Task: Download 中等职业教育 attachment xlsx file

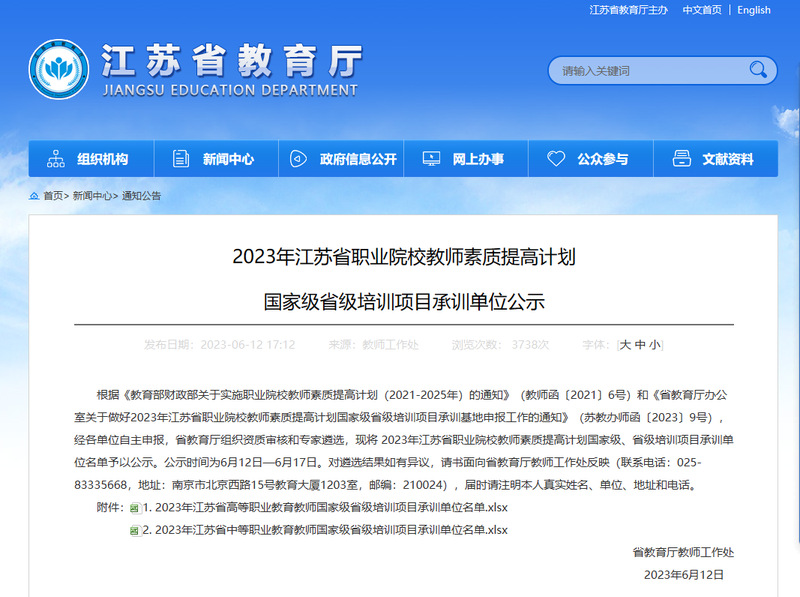Action: click(x=325, y=529)
